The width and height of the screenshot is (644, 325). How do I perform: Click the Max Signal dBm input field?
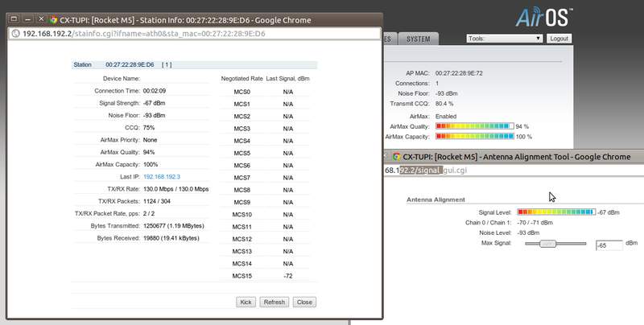[x=609, y=245]
